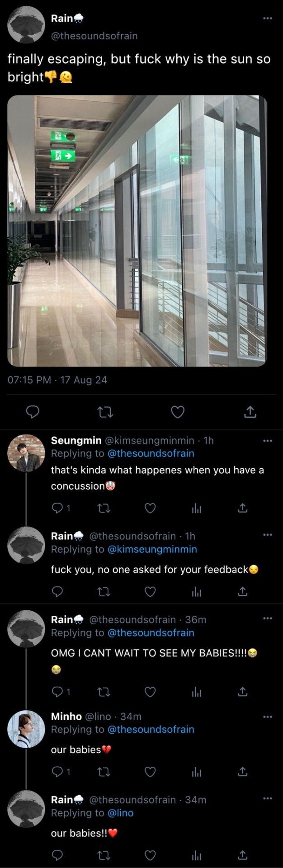This screenshot has width=283, height=868.
Task: Retweet the main tweet with the hallway photo
Action: point(105,412)
